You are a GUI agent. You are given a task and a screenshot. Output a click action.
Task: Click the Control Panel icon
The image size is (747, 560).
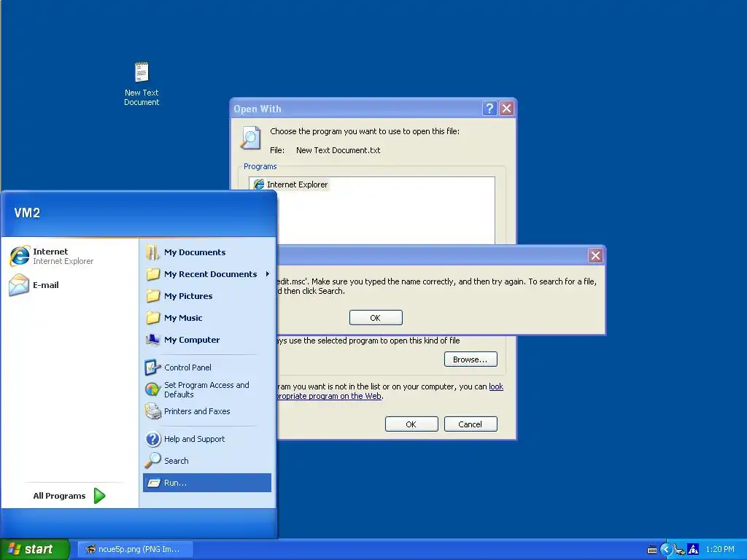coord(152,367)
